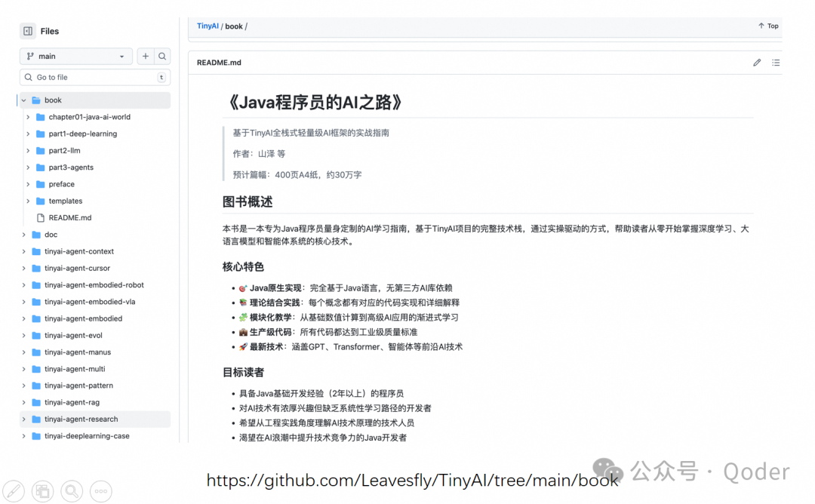
Task: Click the tinyai-agent-multi folder icon
Action: [36, 369]
